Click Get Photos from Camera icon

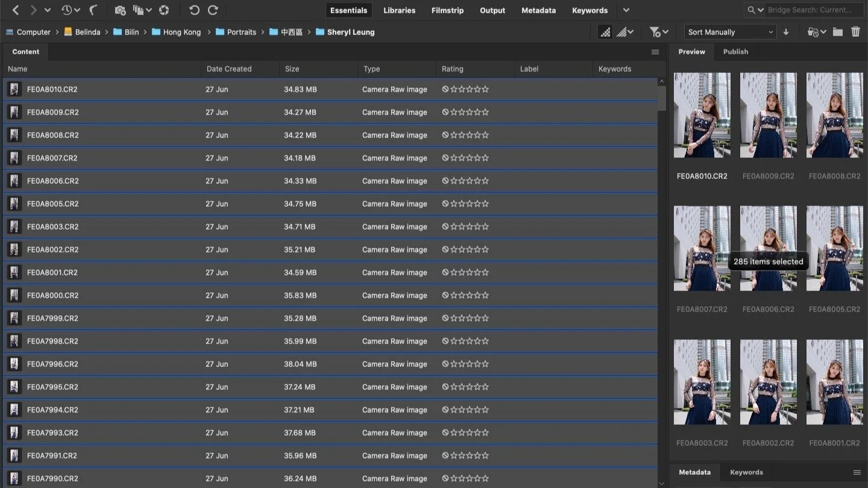pos(120,10)
